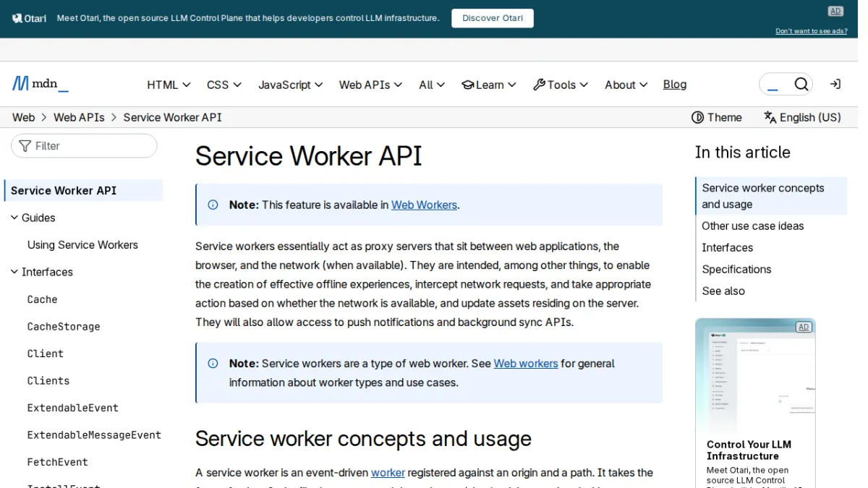The image size is (868, 488).
Task: Open the Tools menu
Action: [561, 85]
